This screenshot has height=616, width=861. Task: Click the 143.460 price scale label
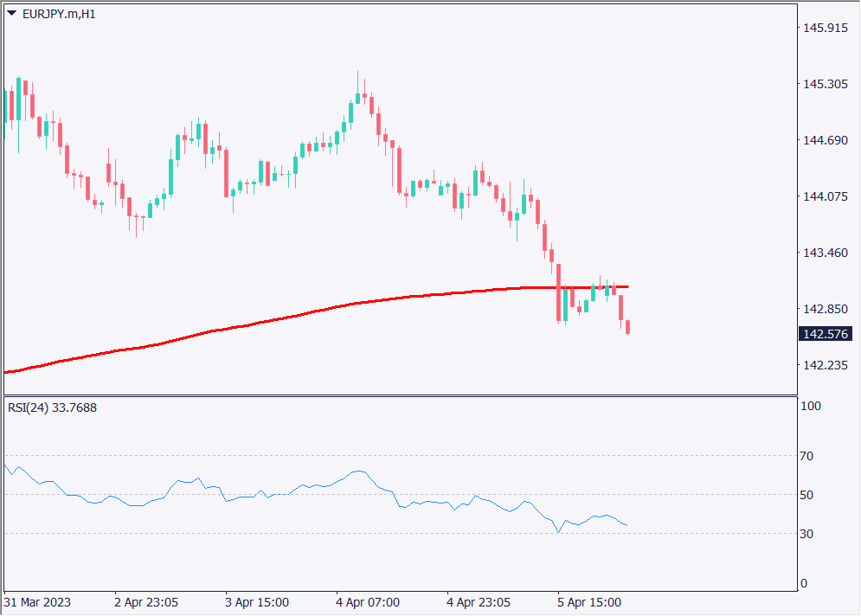click(x=825, y=253)
